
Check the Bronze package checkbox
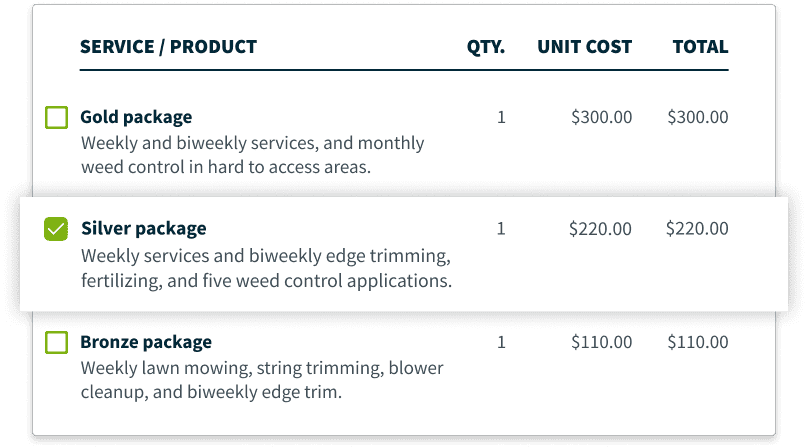coord(56,342)
